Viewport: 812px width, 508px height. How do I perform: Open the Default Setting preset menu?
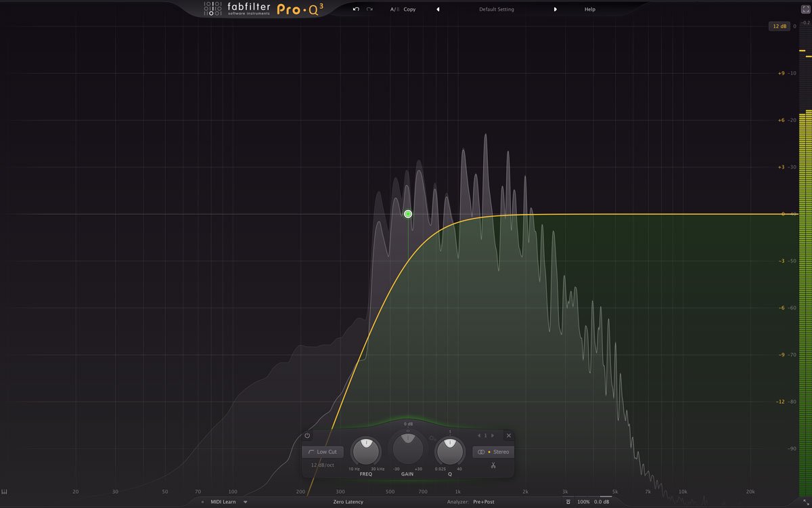(x=497, y=9)
